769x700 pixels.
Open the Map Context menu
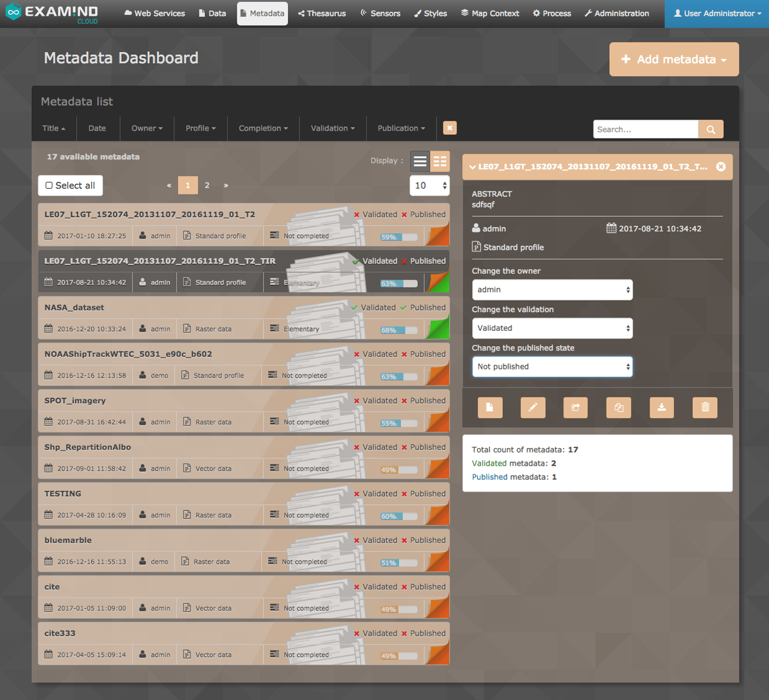point(490,13)
